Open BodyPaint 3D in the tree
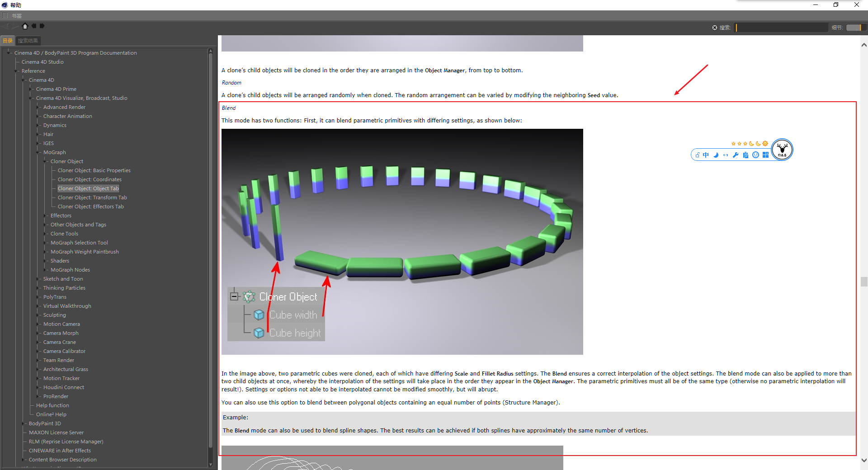Viewport: 868px width, 470px height. [45, 423]
